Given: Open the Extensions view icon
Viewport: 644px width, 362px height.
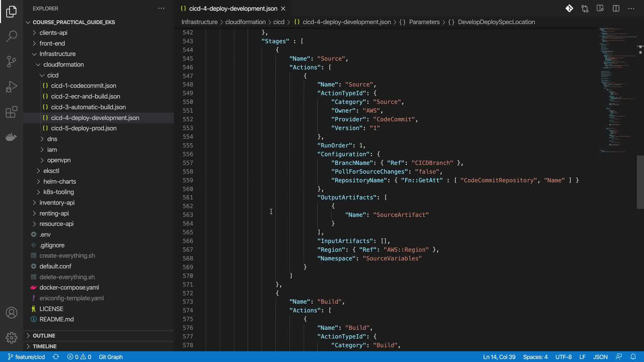Looking at the screenshot, I should coord(11,112).
